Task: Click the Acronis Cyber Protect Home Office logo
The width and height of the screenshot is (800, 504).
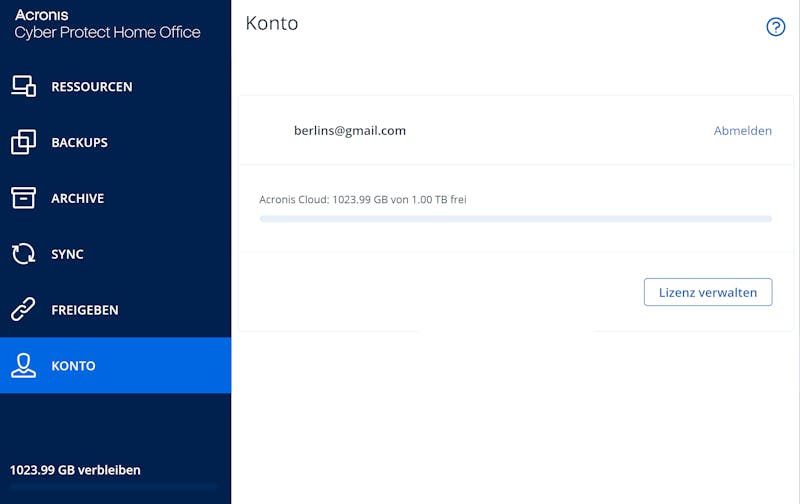Action: [107, 24]
